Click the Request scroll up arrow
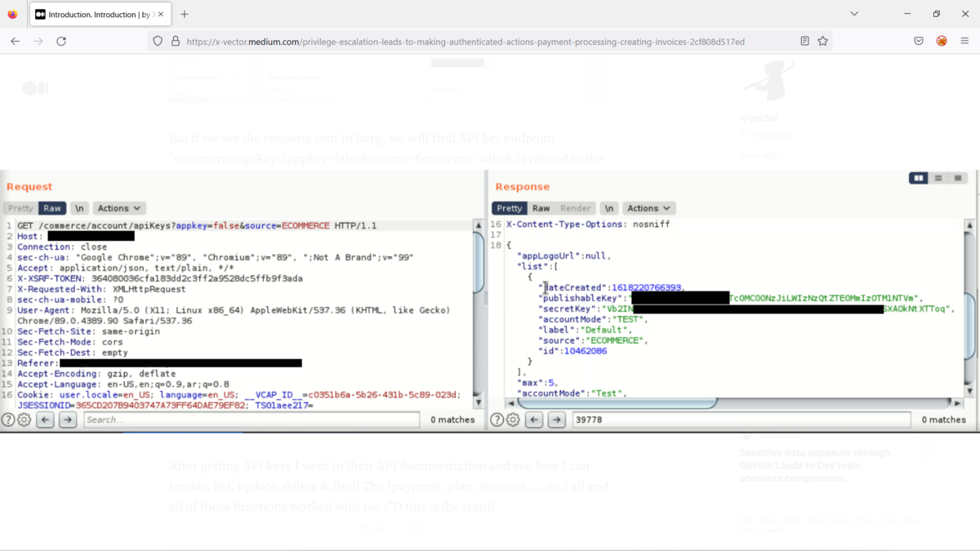The image size is (980, 551). [x=479, y=225]
